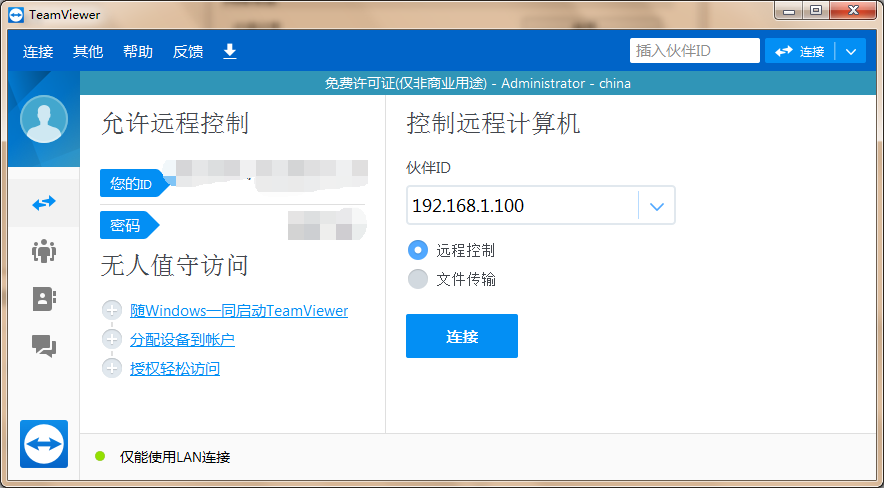Image resolution: width=884 pixels, height=488 pixels.
Task: Open the 连接 menu
Action: point(38,51)
